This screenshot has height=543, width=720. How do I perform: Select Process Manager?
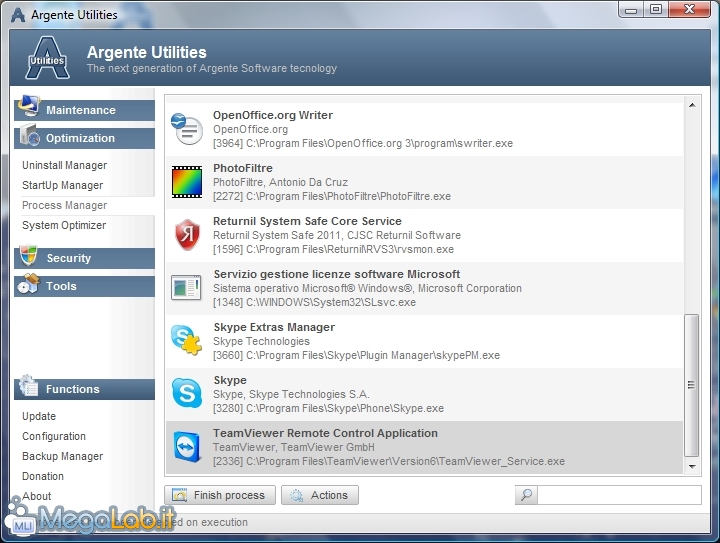tap(64, 205)
